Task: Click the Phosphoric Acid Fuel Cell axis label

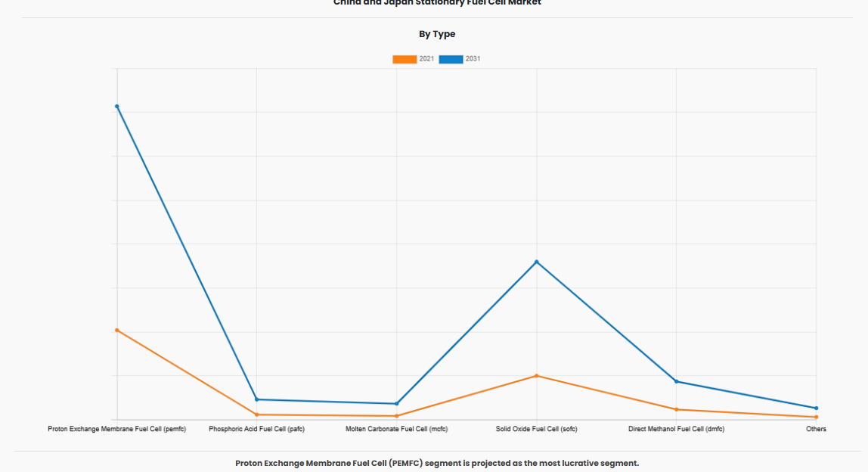Action: click(x=257, y=429)
